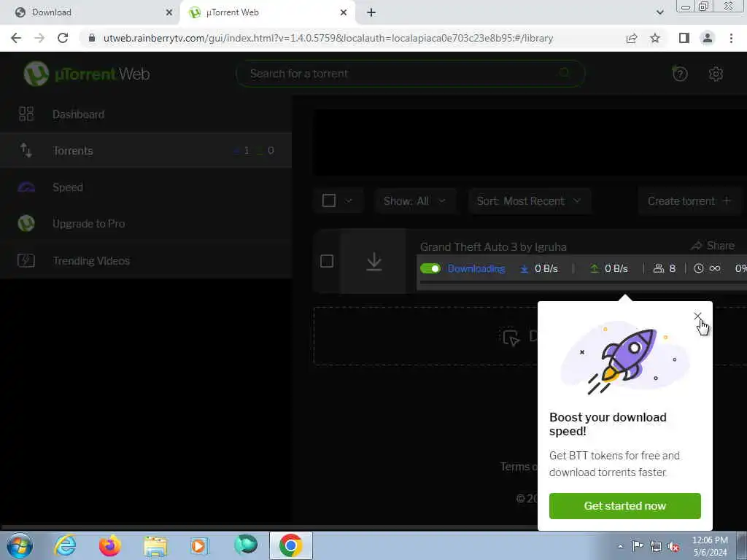Open the Chrome side panel
747x560 pixels.
pos(684,38)
